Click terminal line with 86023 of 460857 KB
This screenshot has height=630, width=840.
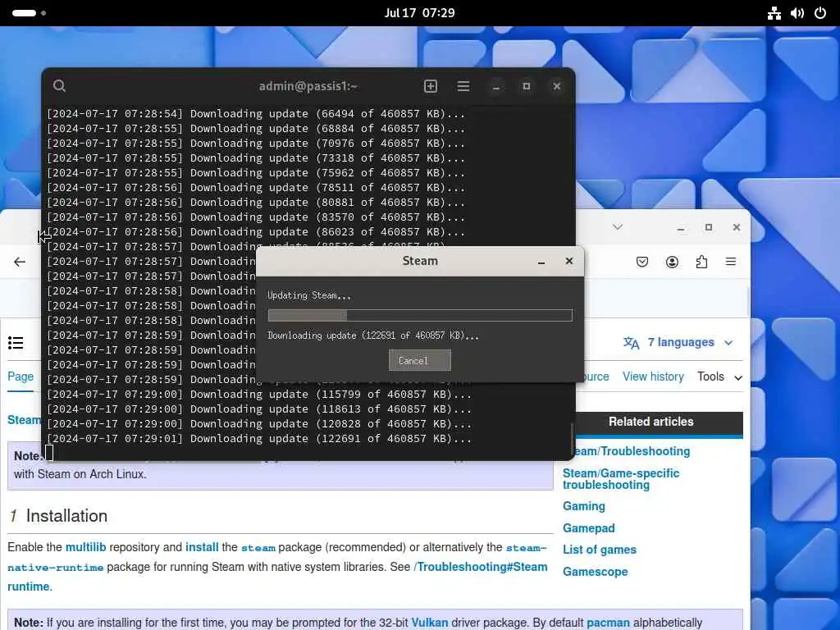256,232
